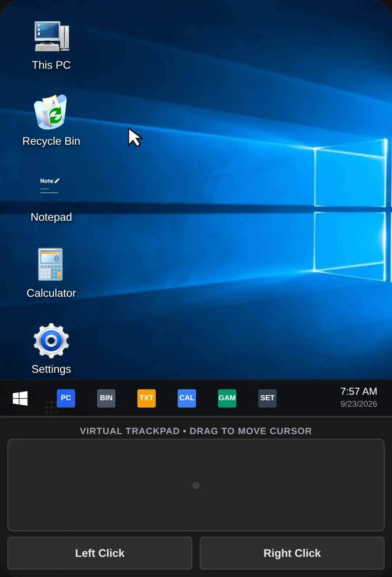Tap the virtual trackpad area
This screenshot has width=392, height=577.
pos(196,485)
